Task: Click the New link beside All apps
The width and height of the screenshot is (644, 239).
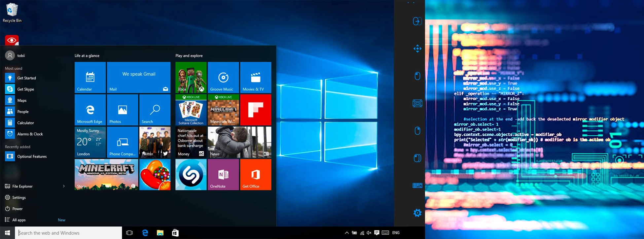Action: click(x=61, y=220)
